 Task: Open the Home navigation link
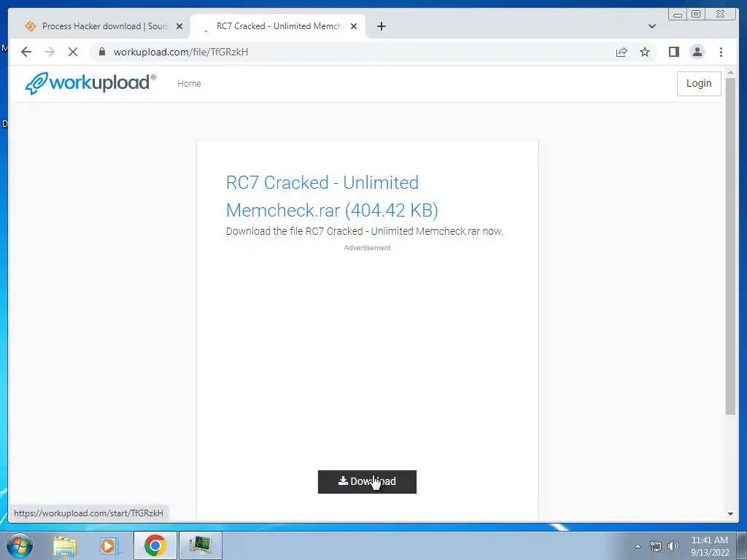(x=189, y=83)
